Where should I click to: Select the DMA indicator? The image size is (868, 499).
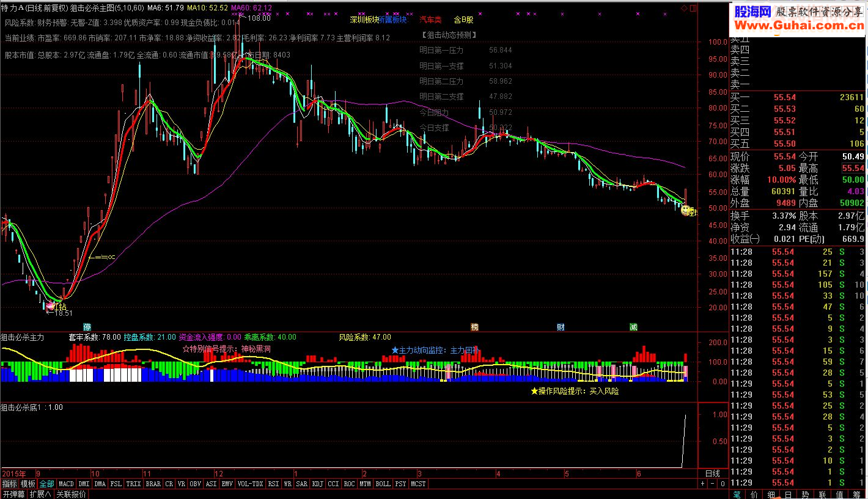click(100, 484)
